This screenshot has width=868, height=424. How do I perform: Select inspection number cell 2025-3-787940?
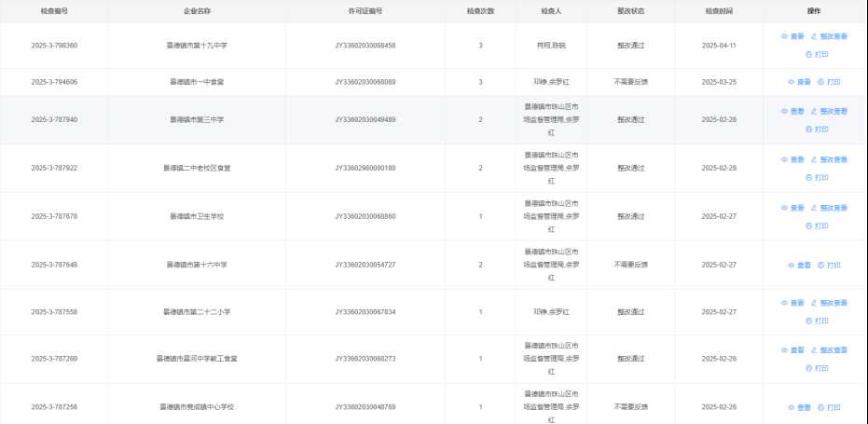tap(54, 120)
